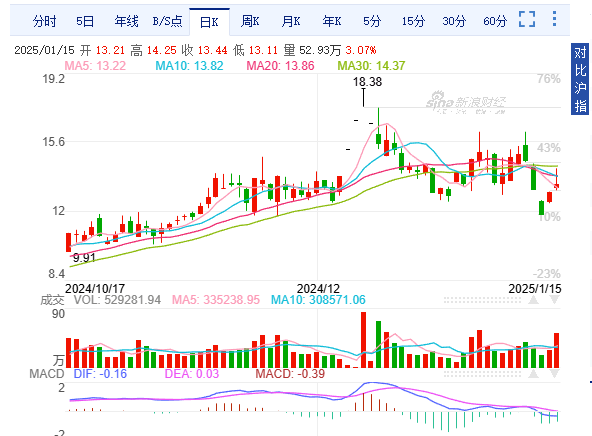Select the 周K weekly candlestick tab
Image resolution: width=592 pixels, height=436 pixels.
[x=250, y=21]
